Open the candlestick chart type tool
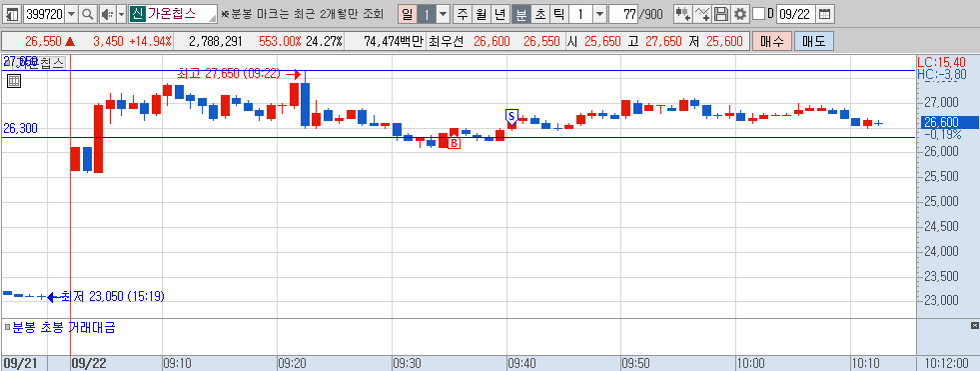This screenshot has height=371, width=980. [683, 13]
